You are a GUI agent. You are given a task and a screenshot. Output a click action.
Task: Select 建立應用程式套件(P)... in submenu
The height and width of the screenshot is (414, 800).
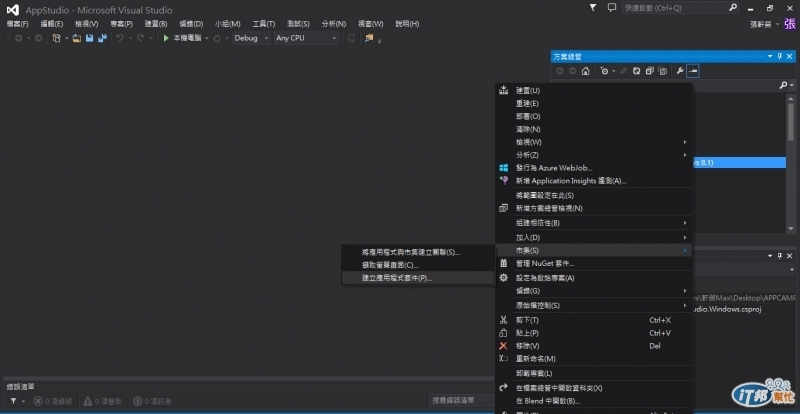click(418, 278)
